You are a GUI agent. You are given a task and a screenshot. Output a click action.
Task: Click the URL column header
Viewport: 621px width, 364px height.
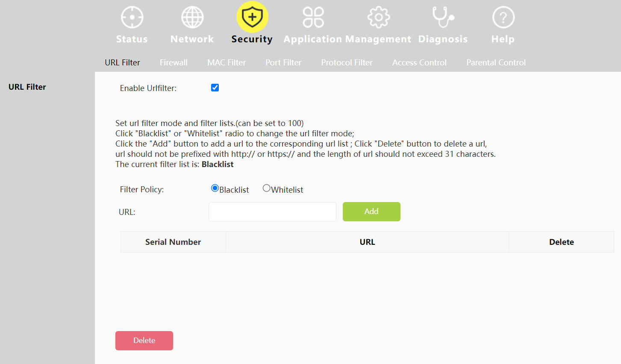[368, 242]
